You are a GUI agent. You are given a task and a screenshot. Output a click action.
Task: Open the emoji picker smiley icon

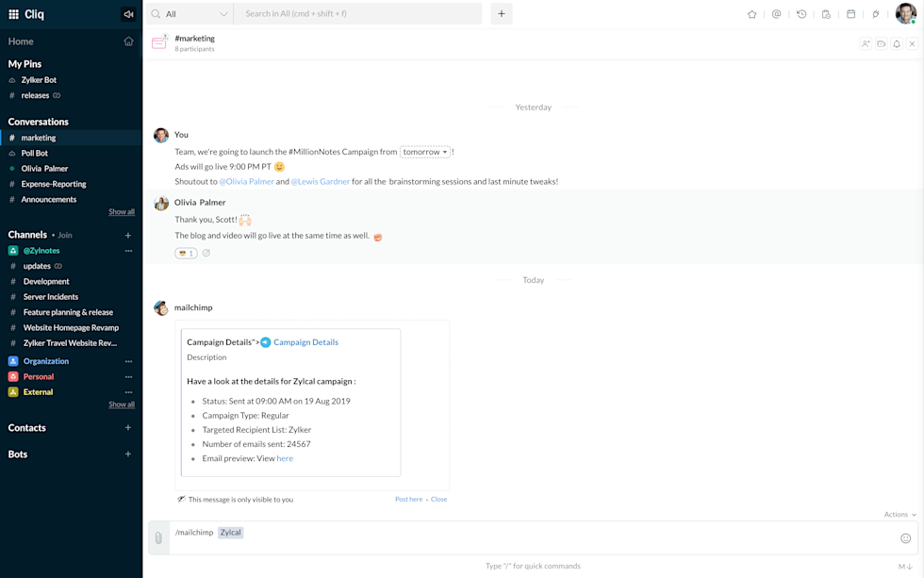click(905, 538)
